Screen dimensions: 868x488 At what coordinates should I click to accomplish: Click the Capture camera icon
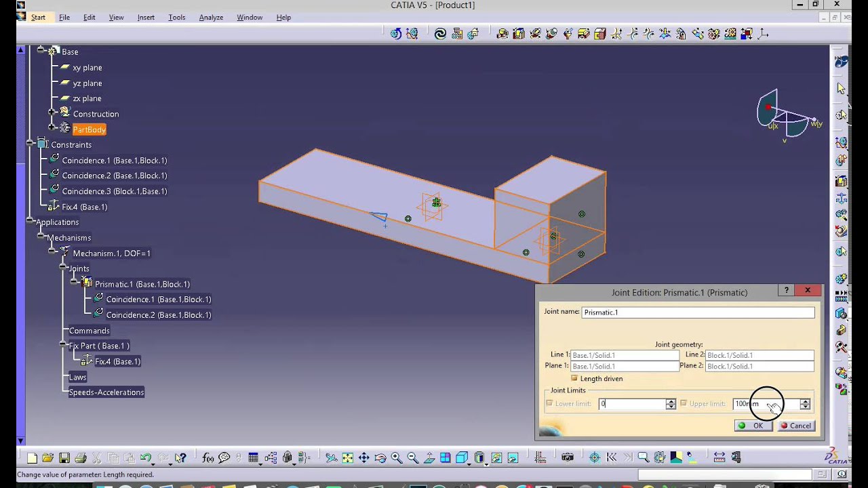click(568, 458)
